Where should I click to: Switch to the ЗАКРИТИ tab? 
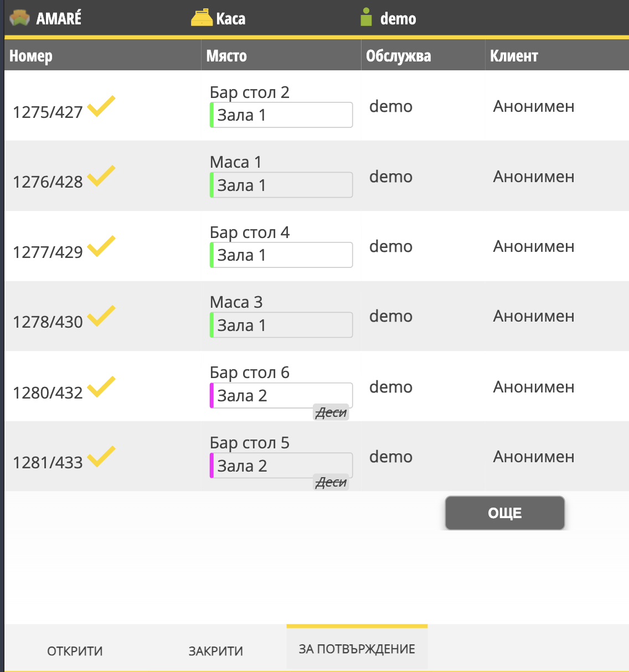(216, 651)
